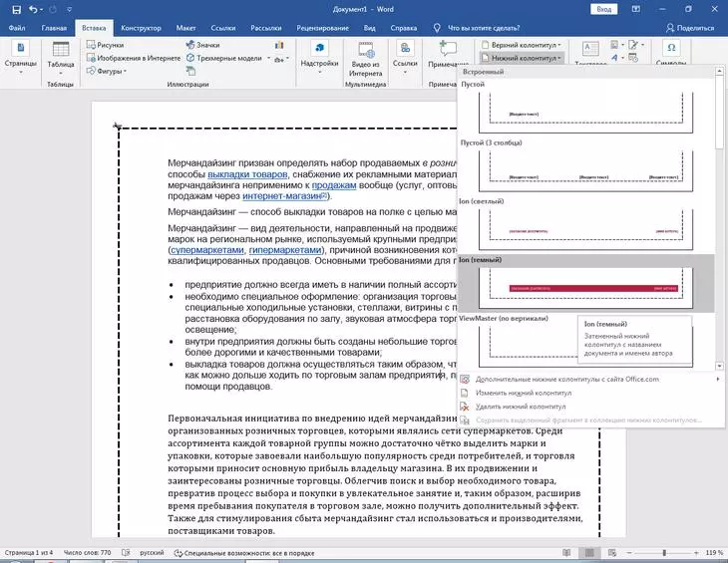
Task: Open the Рисунки (Pictures) insert tool
Action: coord(108,45)
